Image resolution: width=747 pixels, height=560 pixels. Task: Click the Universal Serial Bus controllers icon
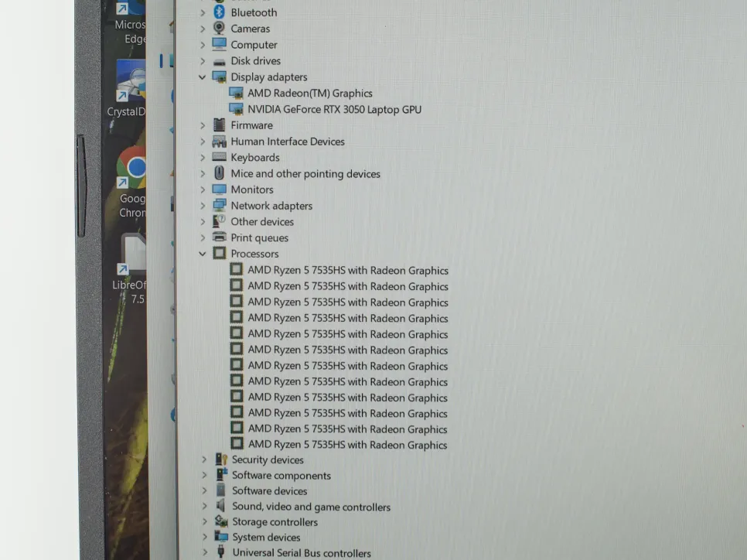[221, 552]
